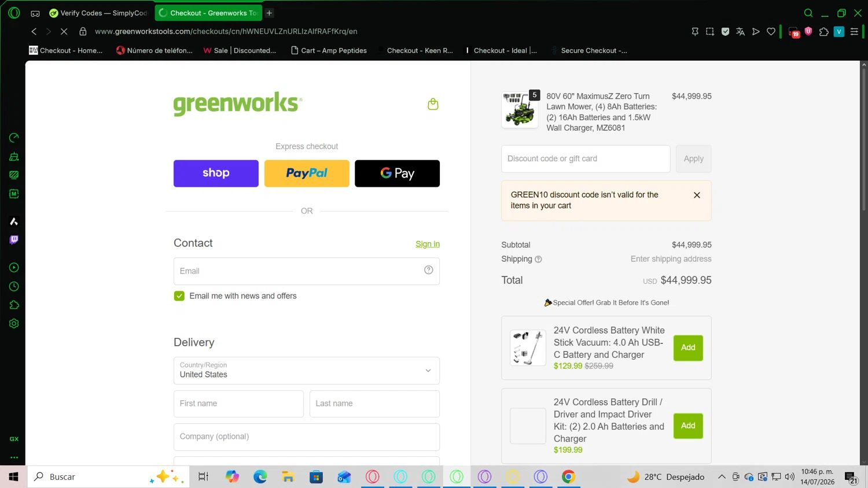Click the email field help question icon
The height and width of the screenshot is (488, 868).
(x=428, y=270)
